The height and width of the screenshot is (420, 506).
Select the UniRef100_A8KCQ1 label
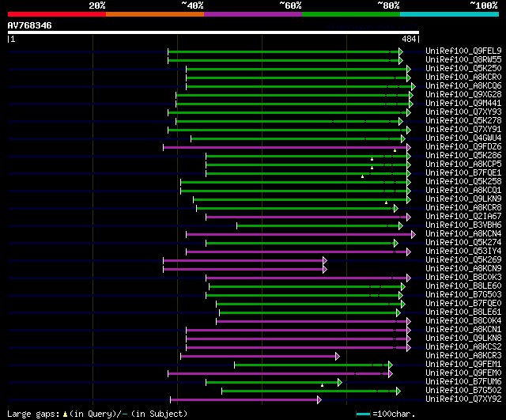tap(463, 190)
